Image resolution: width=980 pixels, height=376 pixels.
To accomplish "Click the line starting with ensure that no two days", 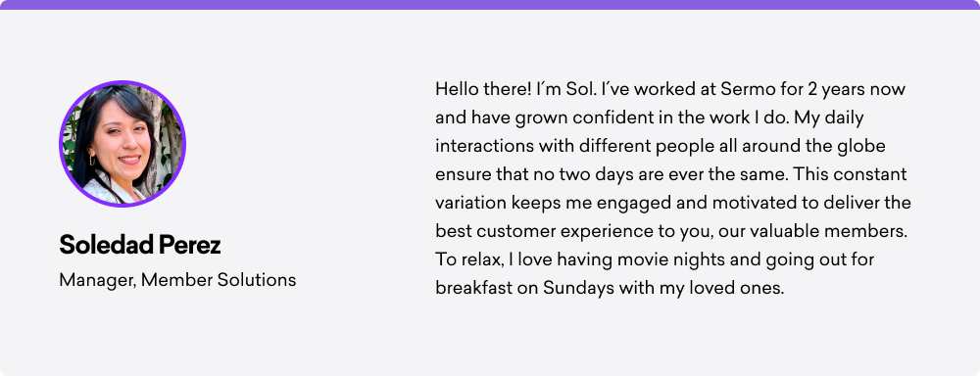I will point(671,174).
